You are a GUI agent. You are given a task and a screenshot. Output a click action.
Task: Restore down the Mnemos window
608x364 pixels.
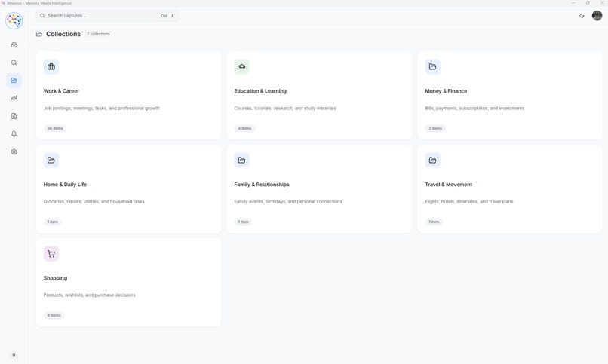point(588,3)
